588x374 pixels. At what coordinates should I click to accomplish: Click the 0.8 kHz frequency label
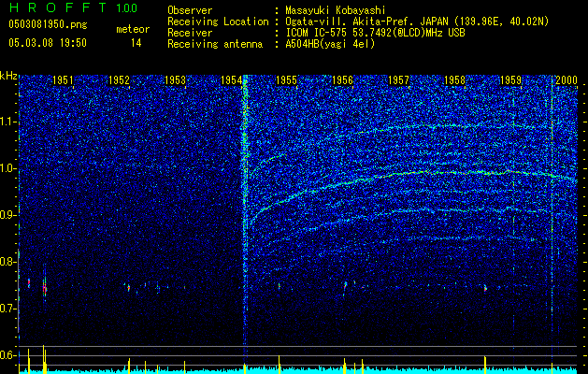tap(8, 262)
